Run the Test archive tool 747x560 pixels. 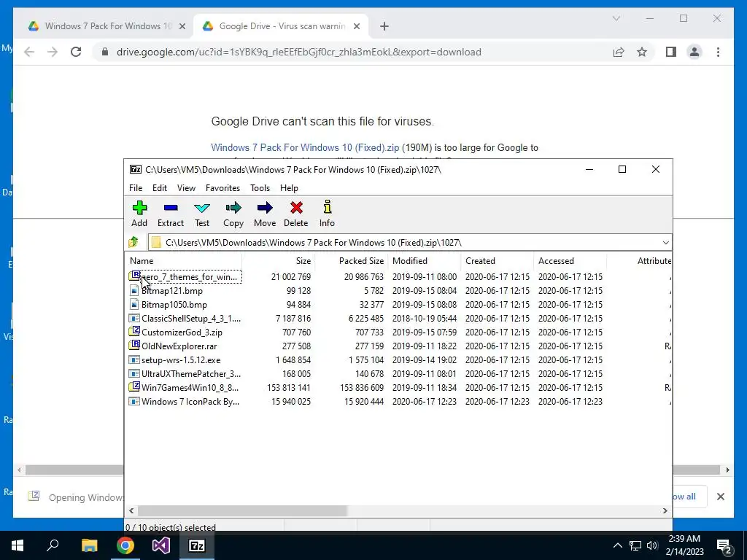(x=202, y=214)
